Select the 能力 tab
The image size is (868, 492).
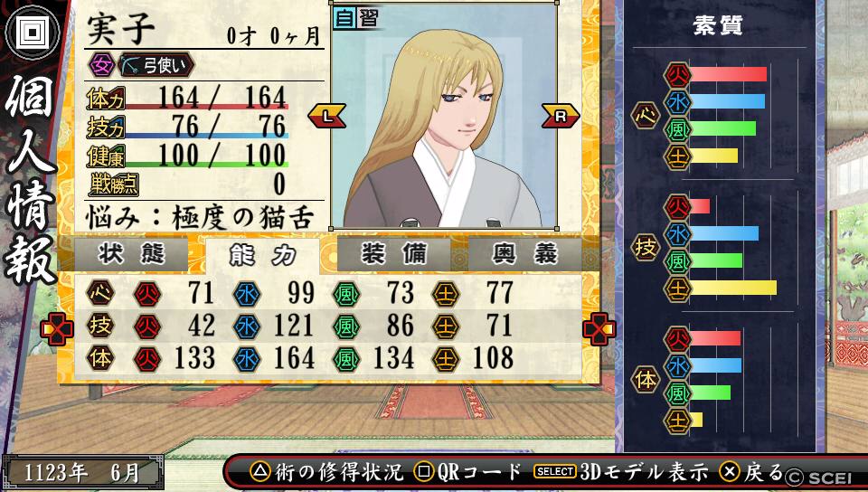coord(262,256)
